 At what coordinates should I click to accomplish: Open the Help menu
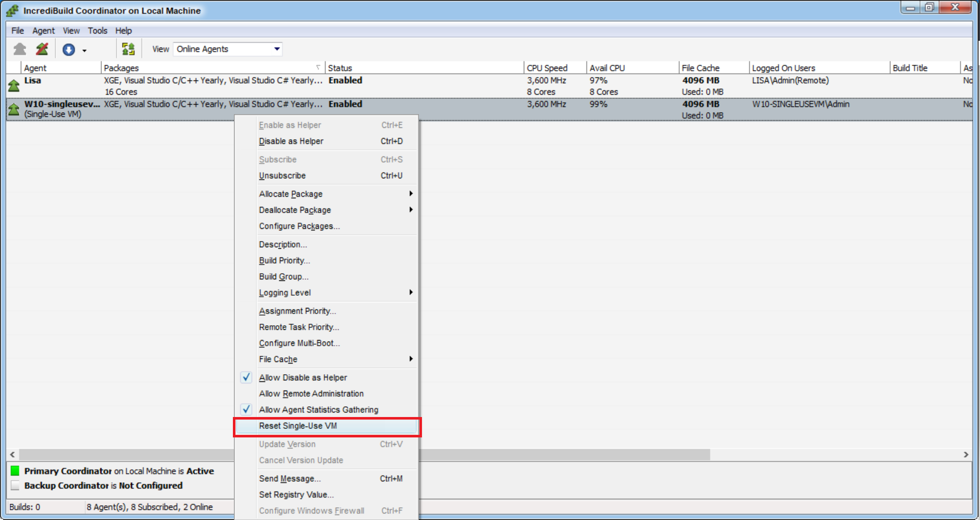point(123,31)
